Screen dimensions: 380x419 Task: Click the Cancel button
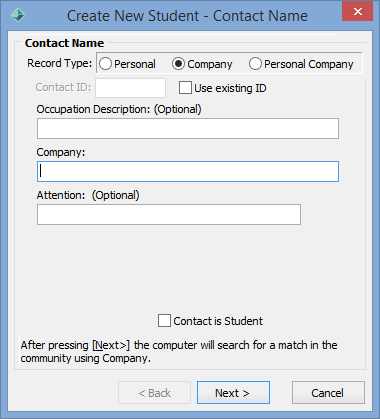click(x=328, y=393)
